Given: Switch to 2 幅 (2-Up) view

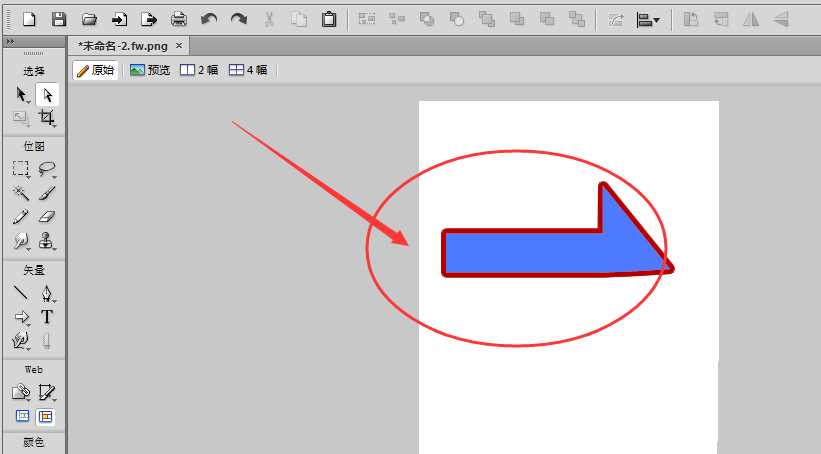Looking at the screenshot, I should point(199,70).
